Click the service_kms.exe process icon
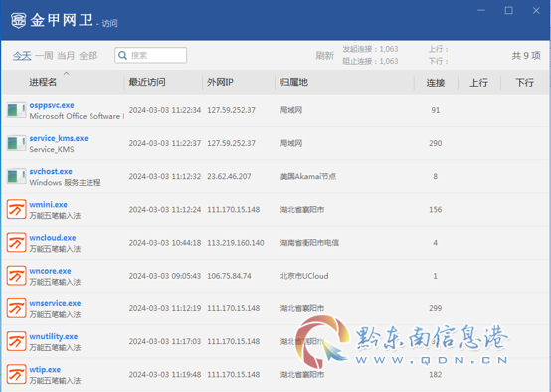Screen dimensions: 551x392 click(x=17, y=143)
